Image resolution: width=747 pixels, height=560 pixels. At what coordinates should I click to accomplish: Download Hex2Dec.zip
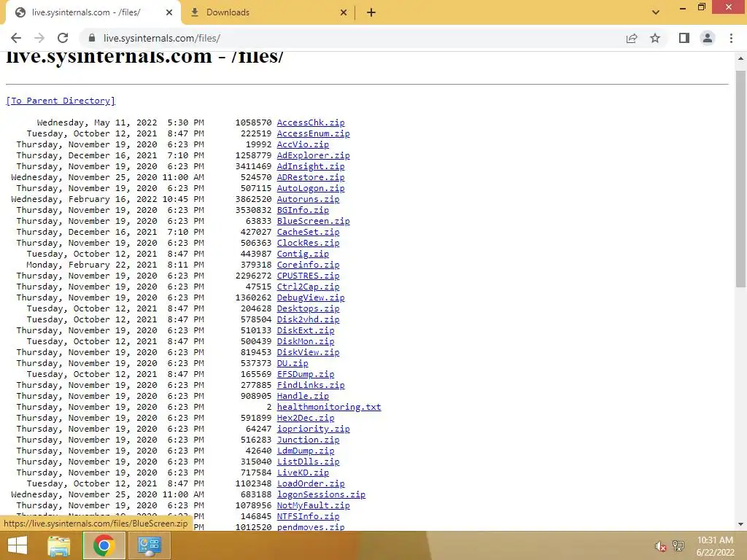pos(306,418)
